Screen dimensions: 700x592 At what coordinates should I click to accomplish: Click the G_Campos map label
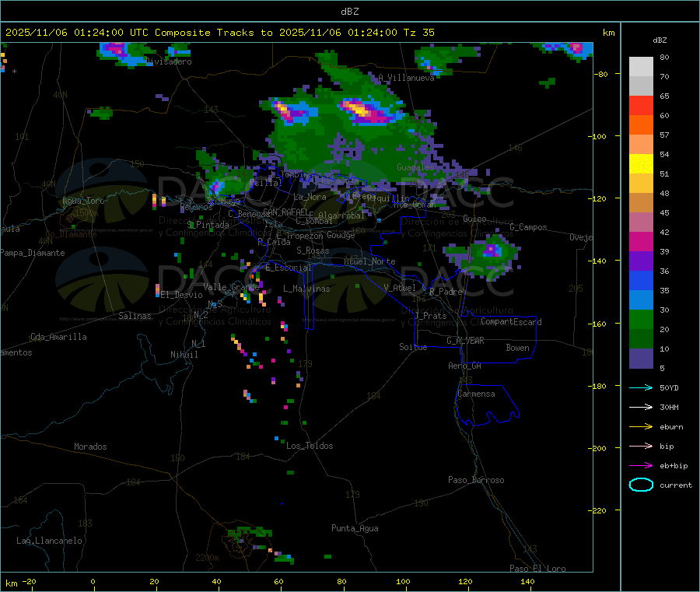coord(529,227)
